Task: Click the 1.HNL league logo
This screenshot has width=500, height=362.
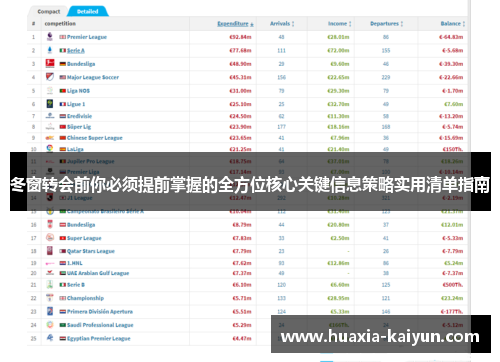Action: click(50, 263)
